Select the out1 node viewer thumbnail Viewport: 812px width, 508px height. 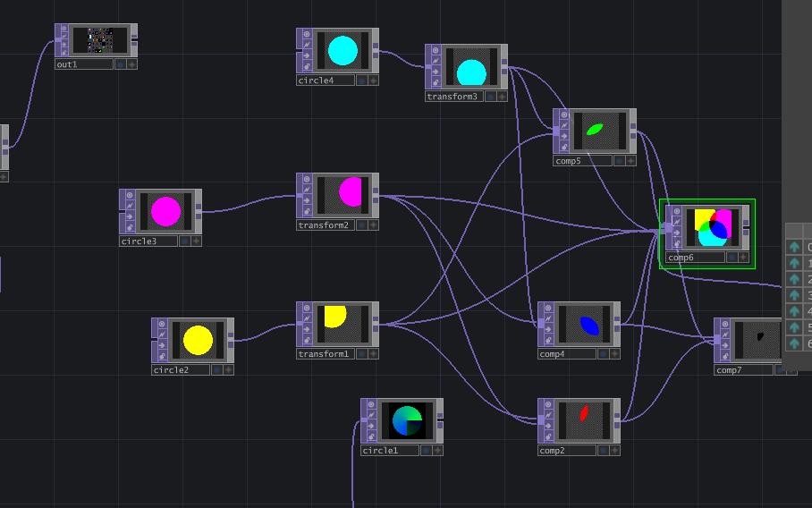click(100, 40)
